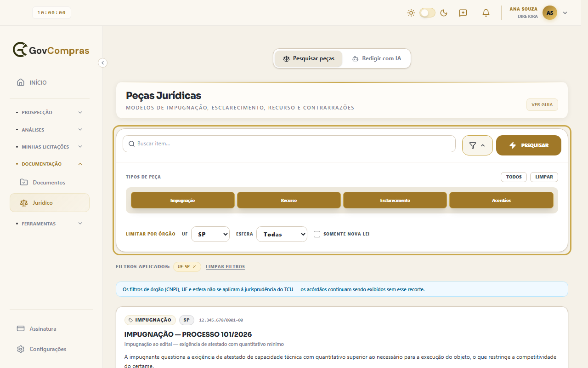Screen dimensions: 588x368
Task: Remove the UF: SP filter chip
Action: pos(194,267)
